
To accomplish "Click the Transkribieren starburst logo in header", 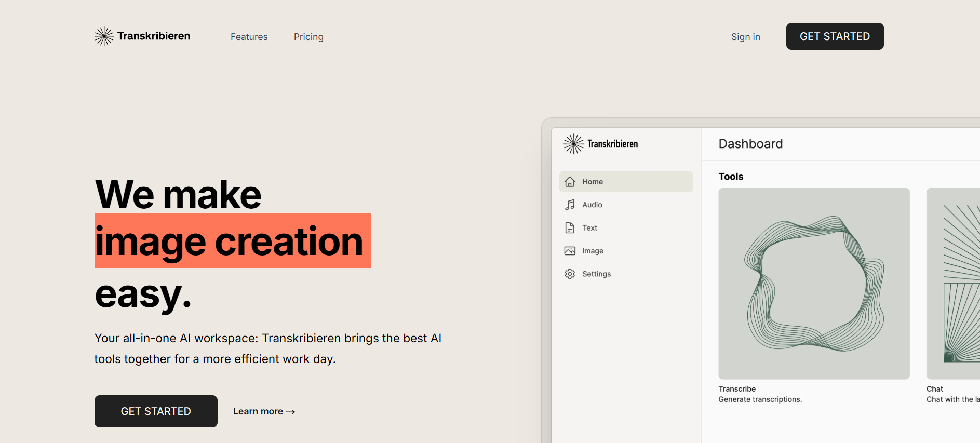I will 104,36.
